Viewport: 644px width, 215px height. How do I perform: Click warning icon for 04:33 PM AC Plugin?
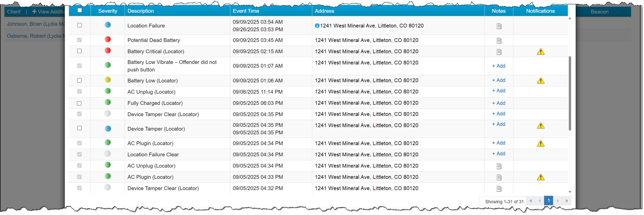(x=540, y=177)
